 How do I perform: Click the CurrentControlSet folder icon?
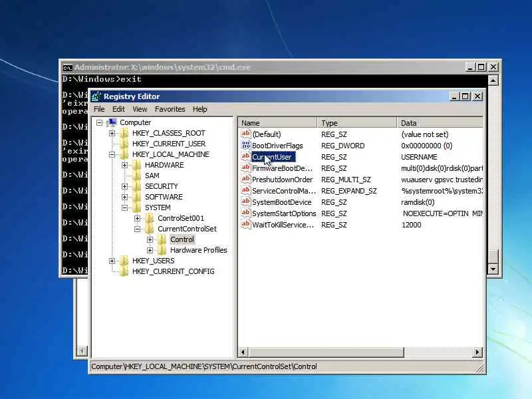[149, 229]
